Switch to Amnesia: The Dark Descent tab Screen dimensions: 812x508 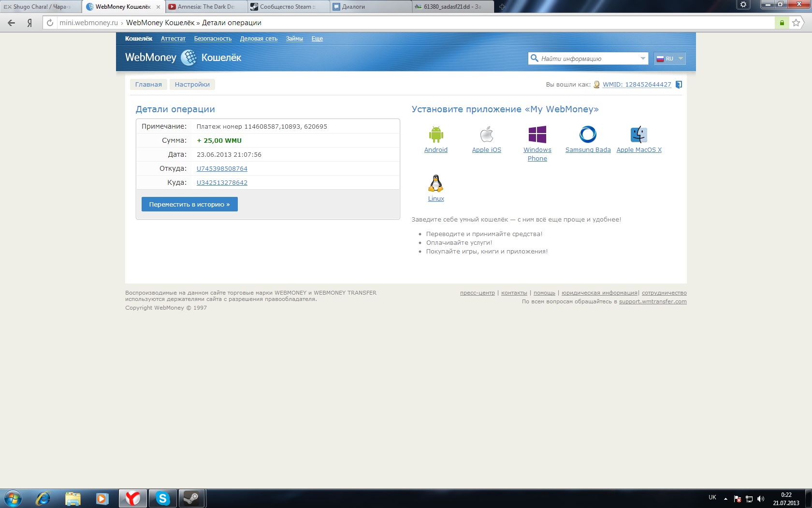[206, 7]
